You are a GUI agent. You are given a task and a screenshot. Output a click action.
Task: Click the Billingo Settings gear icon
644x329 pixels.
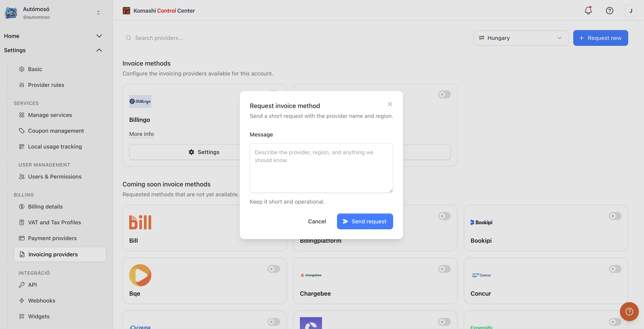click(191, 152)
